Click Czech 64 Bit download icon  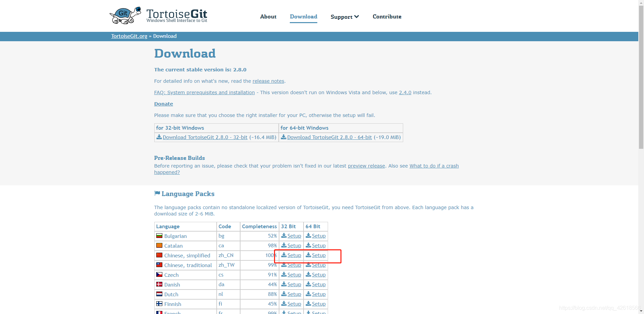(308, 274)
